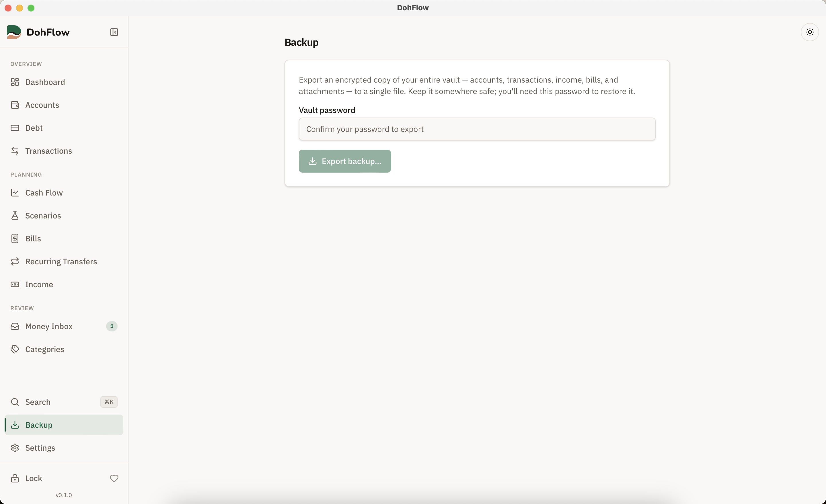Click the OVERVIEW section header

pyautogui.click(x=26, y=64)
